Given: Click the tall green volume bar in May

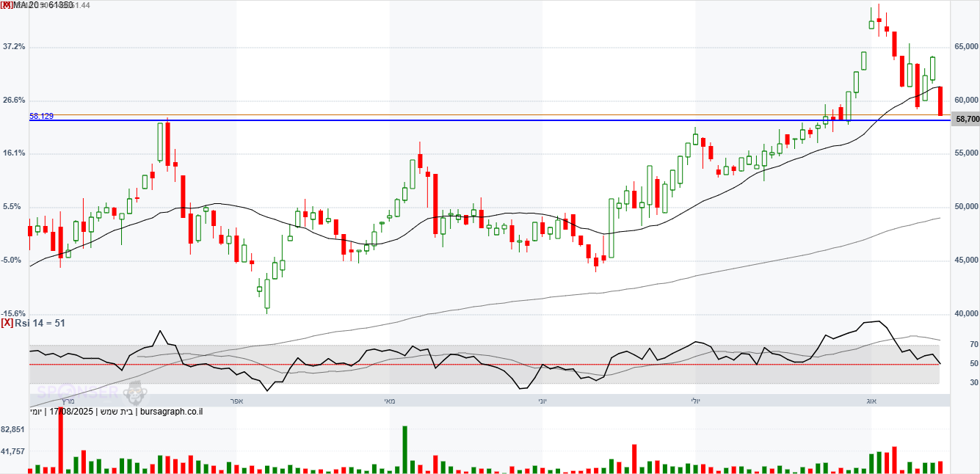Looking at the screenshot, I should point(404,448).
